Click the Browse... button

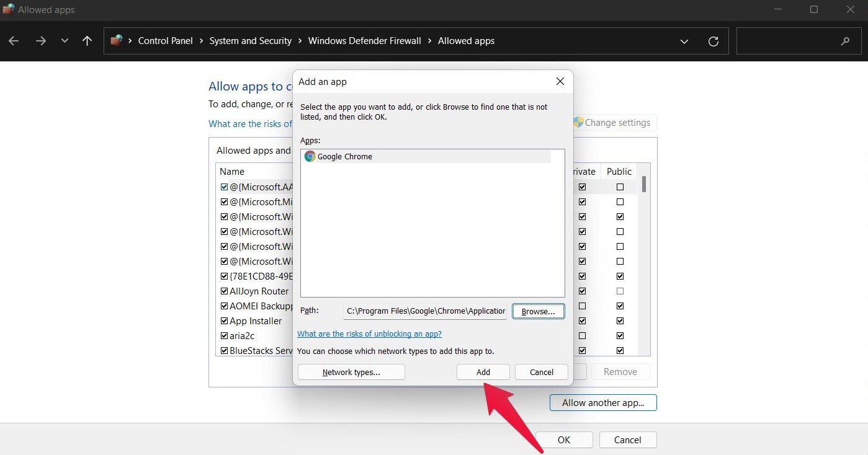(x=538, y=311)
